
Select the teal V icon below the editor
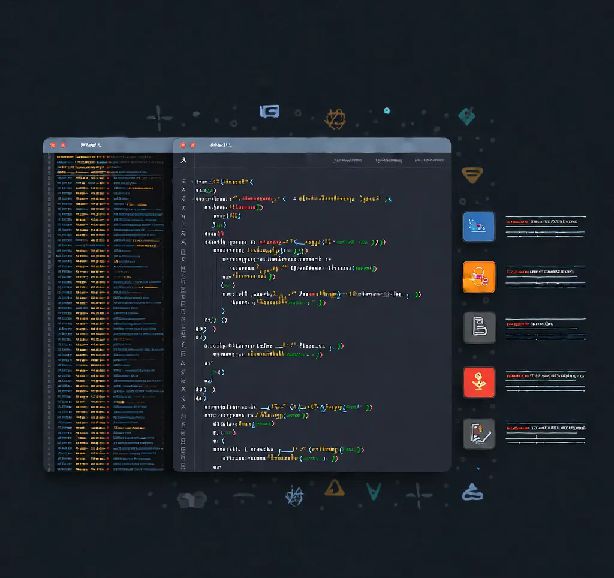373,491
